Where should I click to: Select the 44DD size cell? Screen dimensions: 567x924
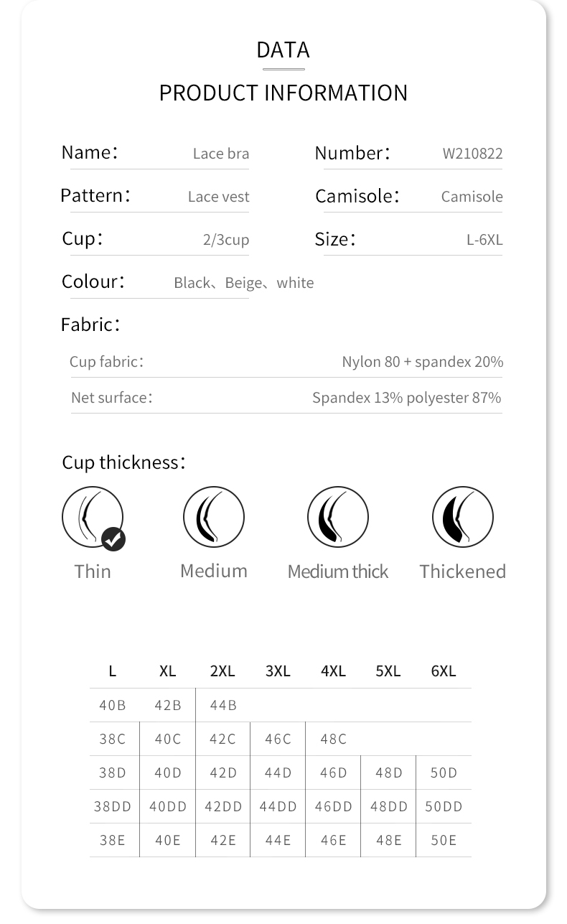coord(278,806)
